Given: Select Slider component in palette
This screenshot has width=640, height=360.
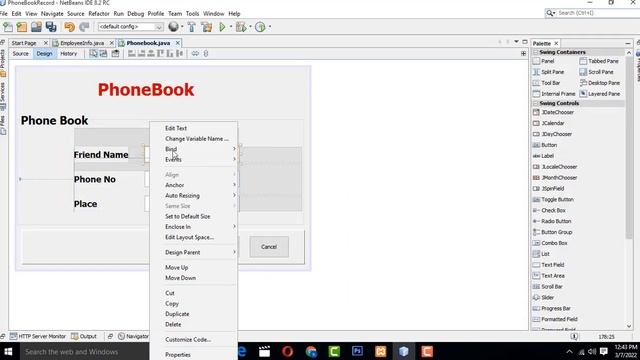Looking at the screenshot, I should (544, 298).
